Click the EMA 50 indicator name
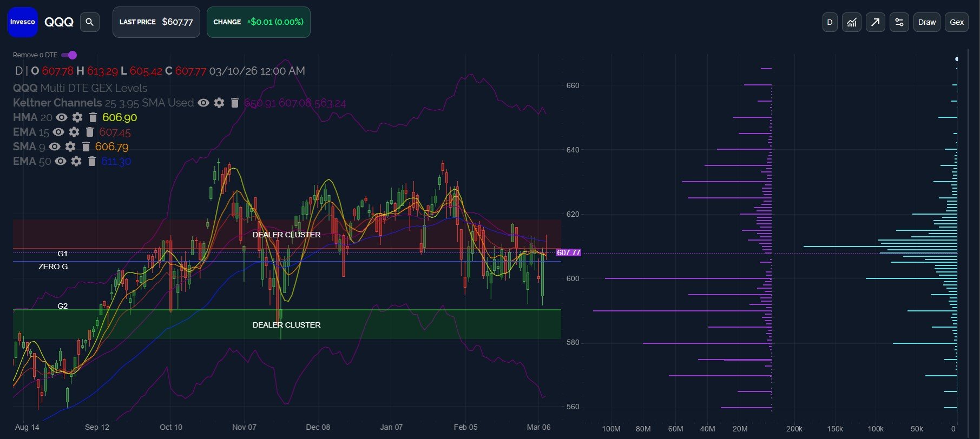 point(32,161)
